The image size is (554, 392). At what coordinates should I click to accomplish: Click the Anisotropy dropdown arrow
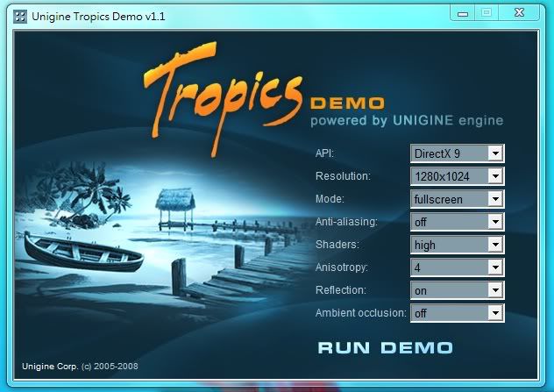pos(495,267)
